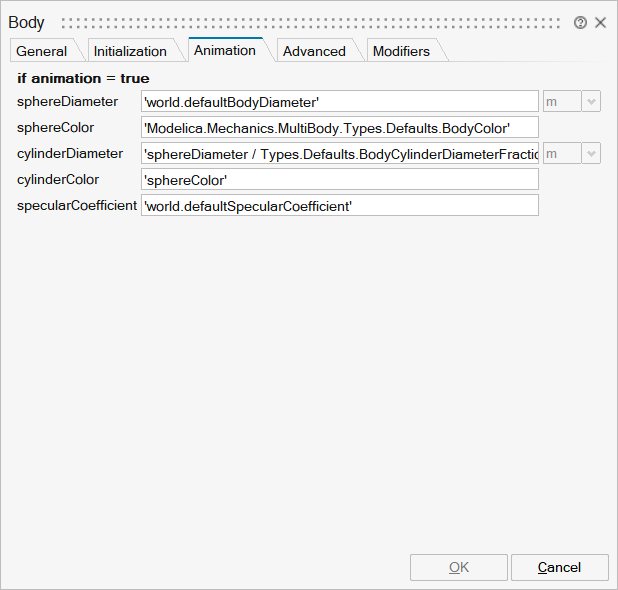Switch to the General tab
618x590 pixels.
42,51
